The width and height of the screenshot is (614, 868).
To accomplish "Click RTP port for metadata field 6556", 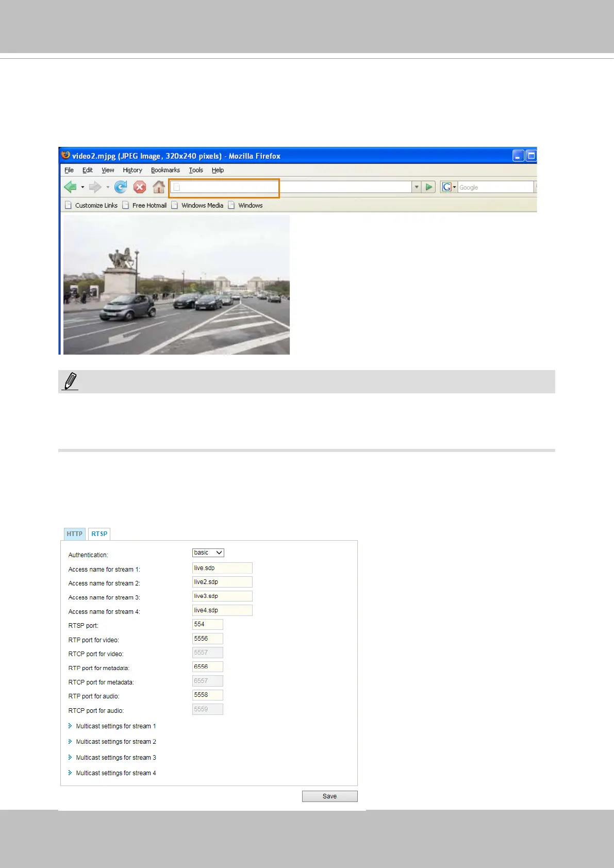I will [208, 667].
